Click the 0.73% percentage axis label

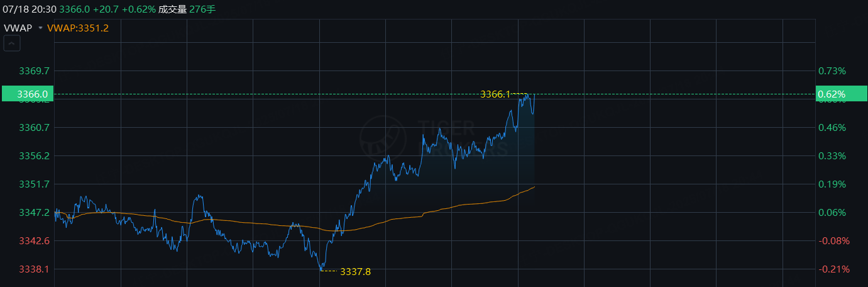tap(832, 70)
